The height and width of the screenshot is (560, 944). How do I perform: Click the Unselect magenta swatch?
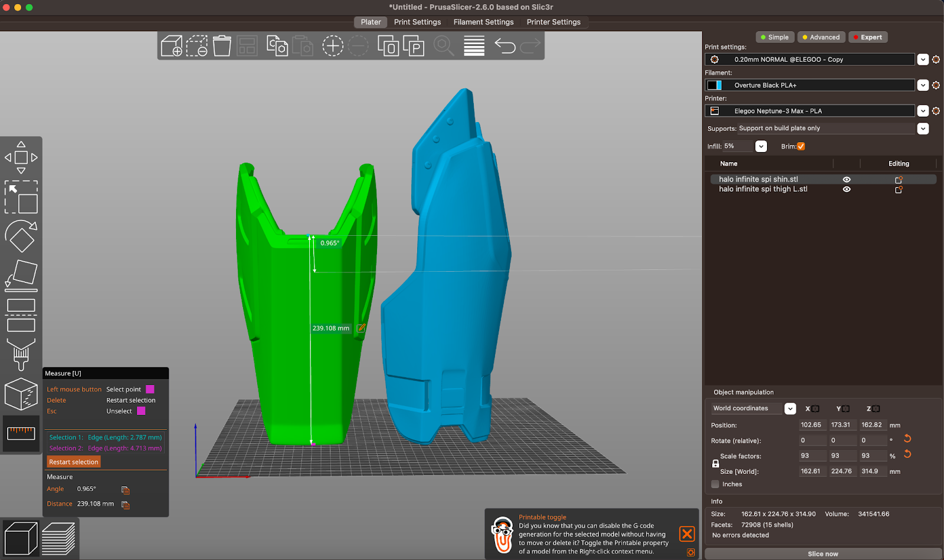(141, 411)
